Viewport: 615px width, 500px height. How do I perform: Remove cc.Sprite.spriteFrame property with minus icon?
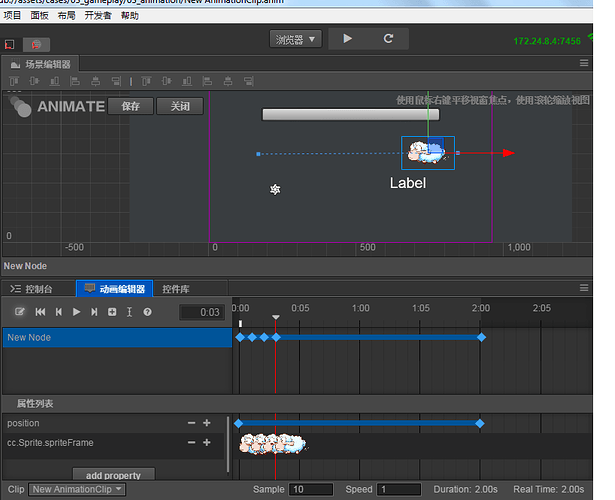pyautogui.click(x=191, y=443)
